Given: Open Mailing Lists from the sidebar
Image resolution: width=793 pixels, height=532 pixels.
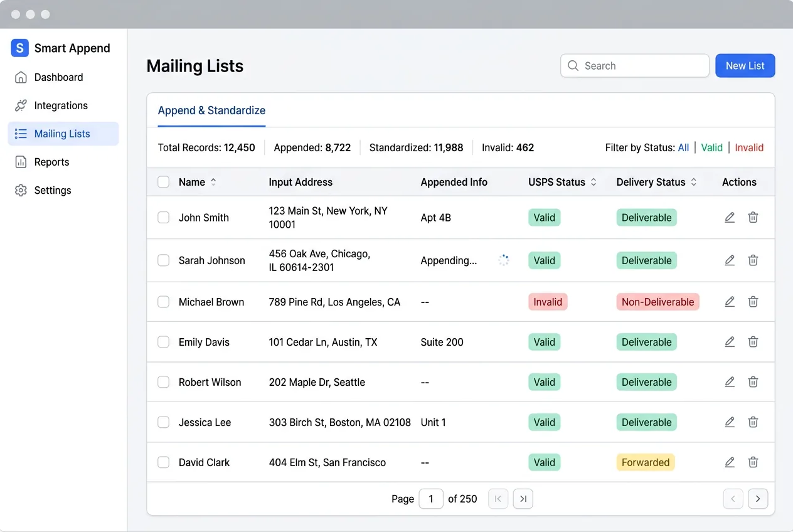Looking at the screenshot, I should (63, 133).
